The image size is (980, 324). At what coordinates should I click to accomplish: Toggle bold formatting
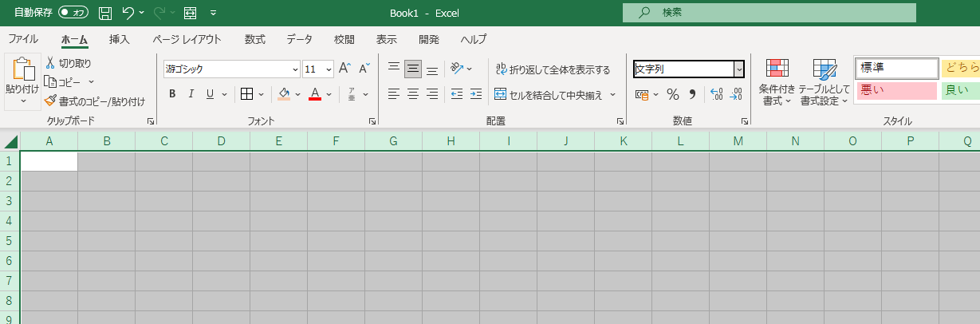(x=172, y=94)
